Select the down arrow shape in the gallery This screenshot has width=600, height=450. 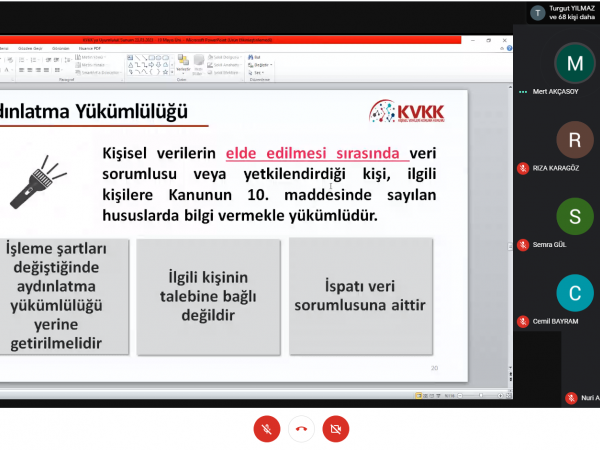pos(159,65)
